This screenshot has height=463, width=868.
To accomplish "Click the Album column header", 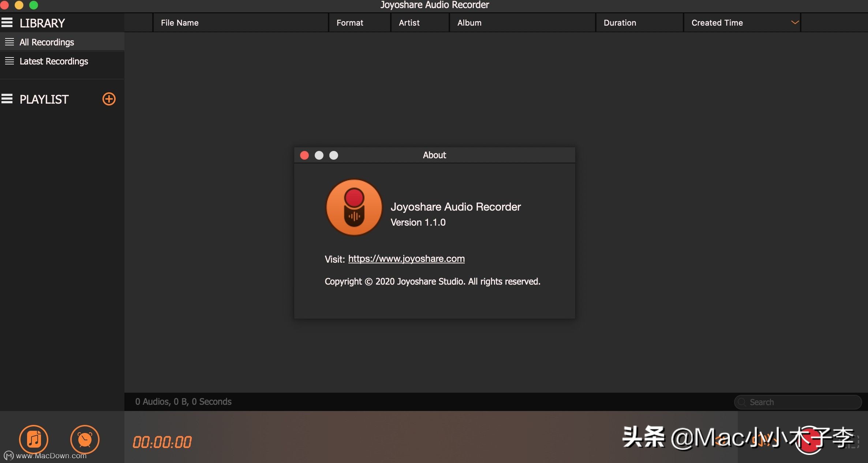I will point(469,23).
